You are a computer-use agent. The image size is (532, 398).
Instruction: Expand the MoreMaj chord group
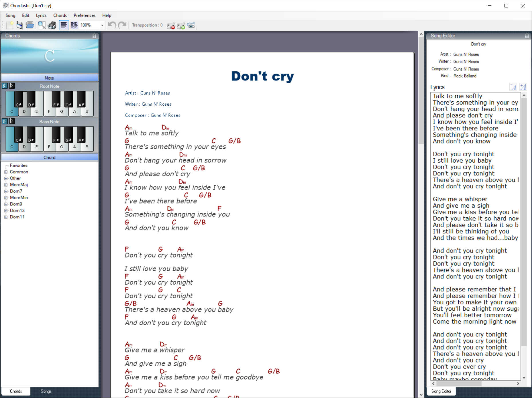(6, 185)
